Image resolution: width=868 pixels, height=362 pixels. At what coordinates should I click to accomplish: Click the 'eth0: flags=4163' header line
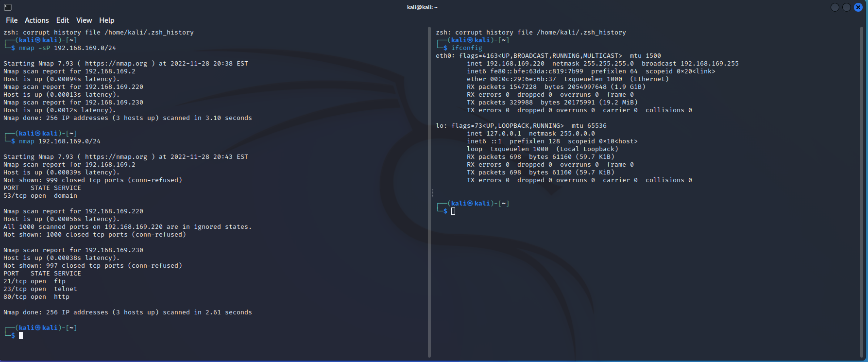click(548, 56)
